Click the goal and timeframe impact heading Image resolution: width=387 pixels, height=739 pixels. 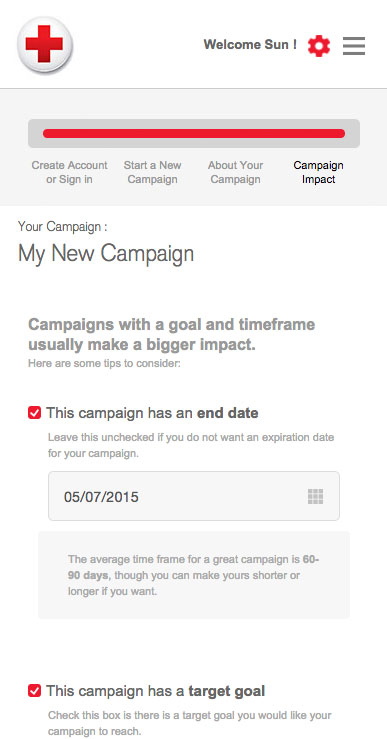click(x=172, y=335)
